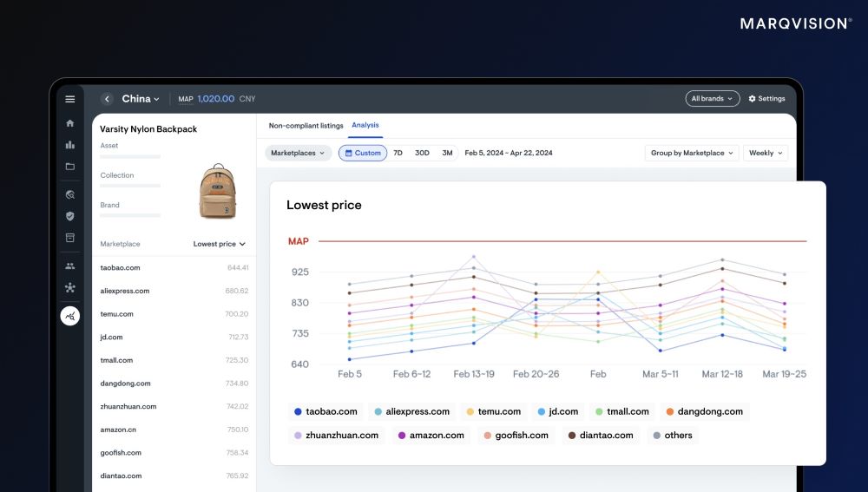Switch to Non-compliant listings tab
Image resolution: width=868 pixels, height=492 pixels.
tap(306, 126)
